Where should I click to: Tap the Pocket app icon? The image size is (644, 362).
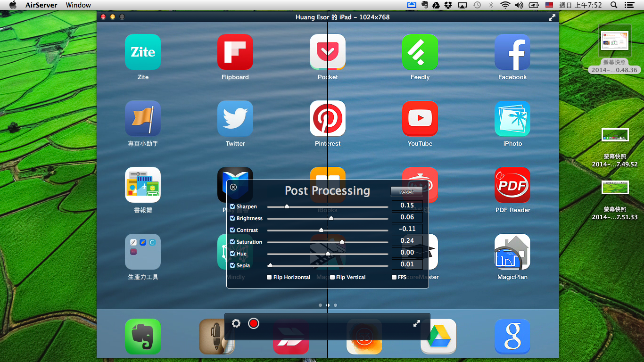(x=328, y=52)
